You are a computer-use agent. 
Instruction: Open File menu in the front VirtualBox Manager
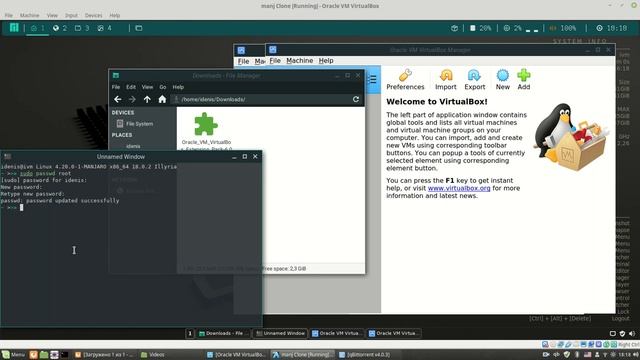pos(275,60)
